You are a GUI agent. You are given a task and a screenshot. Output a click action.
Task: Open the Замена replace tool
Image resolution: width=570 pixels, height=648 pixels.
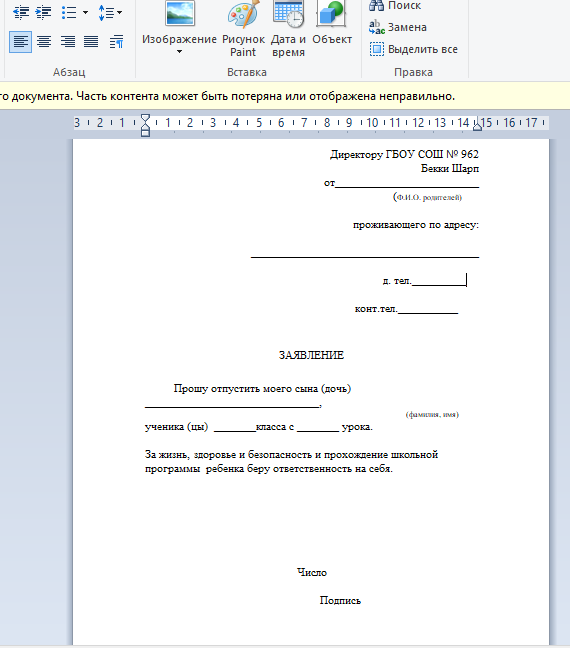pyautogui.click(x=398, y=27)
